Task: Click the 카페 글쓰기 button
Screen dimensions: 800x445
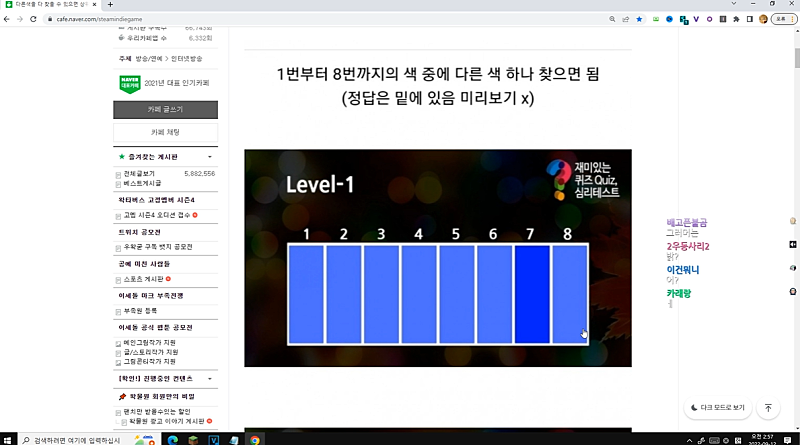Action: (x=165, y=109)
